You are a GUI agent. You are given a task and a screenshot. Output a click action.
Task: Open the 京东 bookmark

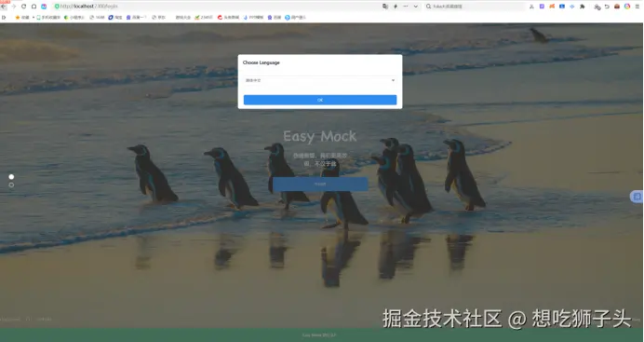(x=158, y=18)
